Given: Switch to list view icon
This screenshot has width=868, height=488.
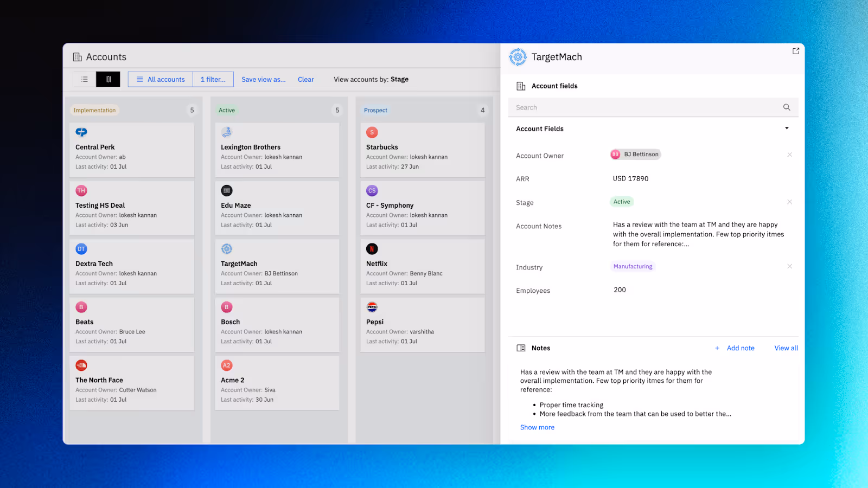Looking at the screenshot, I should click(x=85, y=79).
